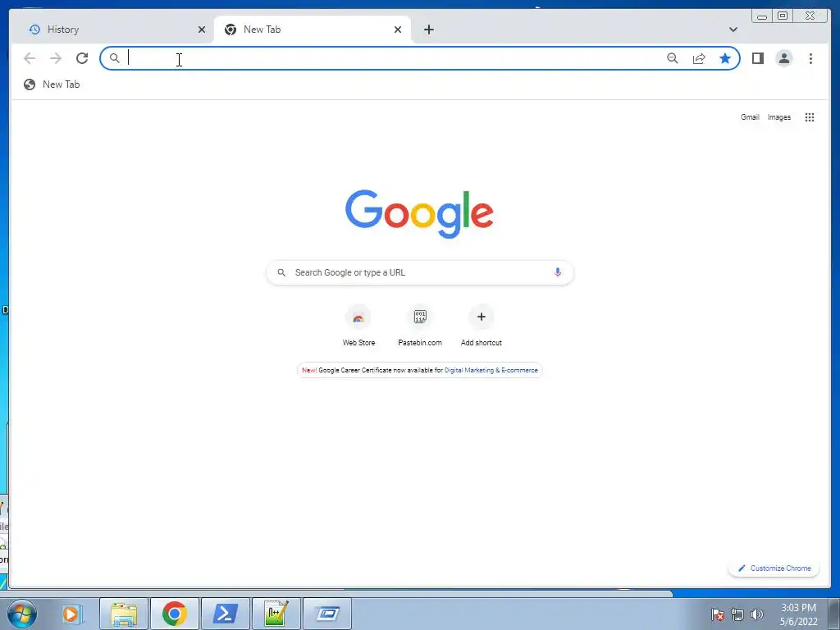Image resolution: width=840 pixels, height=630 pixels.
Task: Open the Gmail link
Action: tap(750, 117)
